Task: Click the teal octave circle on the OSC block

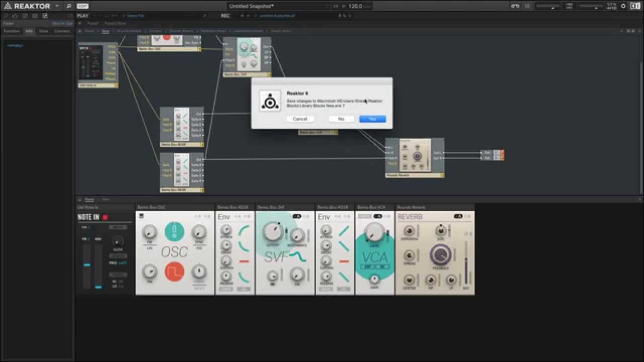Action: pyautogui.click(x=175, y=231)
